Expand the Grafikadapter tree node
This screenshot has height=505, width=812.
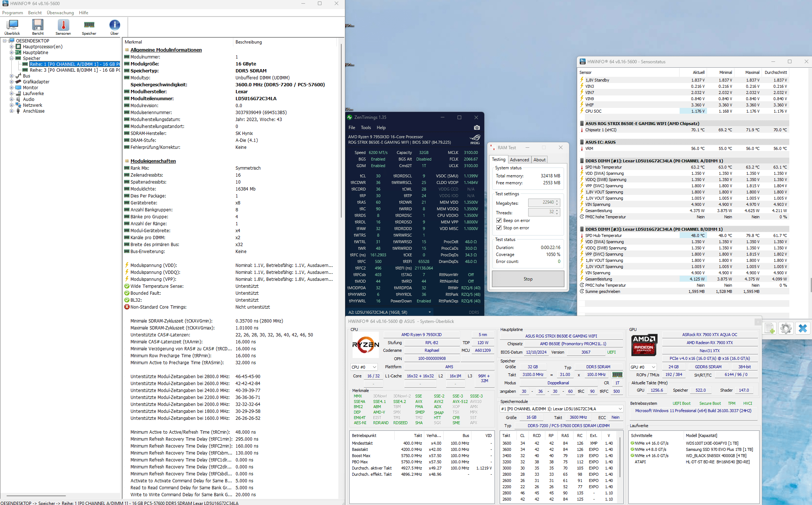coord(11,82)
